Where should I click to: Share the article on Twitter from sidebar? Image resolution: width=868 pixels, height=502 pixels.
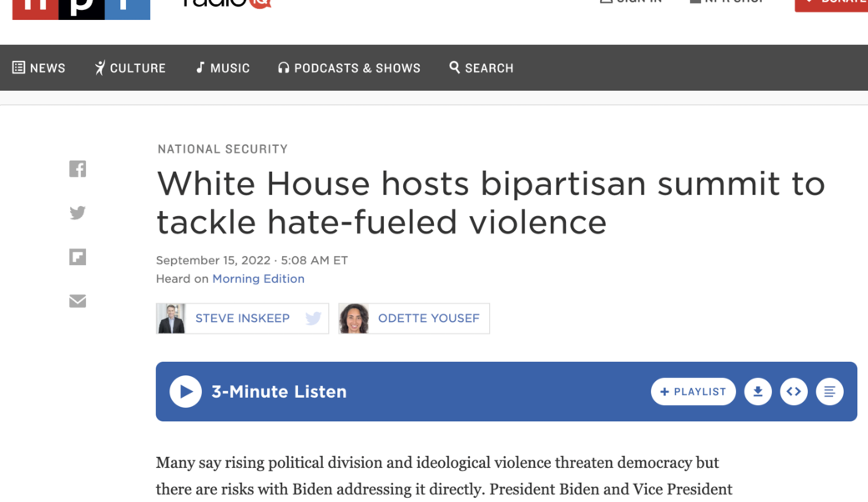coord(78,213)
